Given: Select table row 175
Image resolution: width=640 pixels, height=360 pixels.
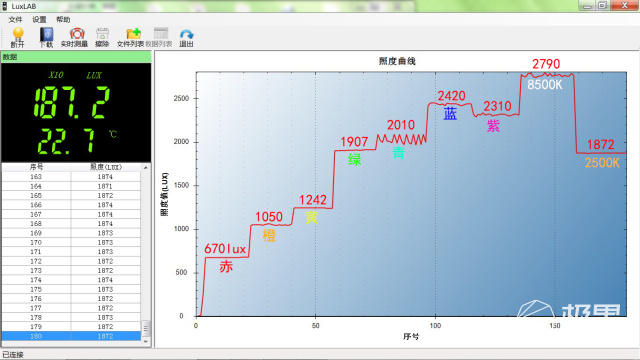Looking at the screenshot, I should (x=71, y=289).
